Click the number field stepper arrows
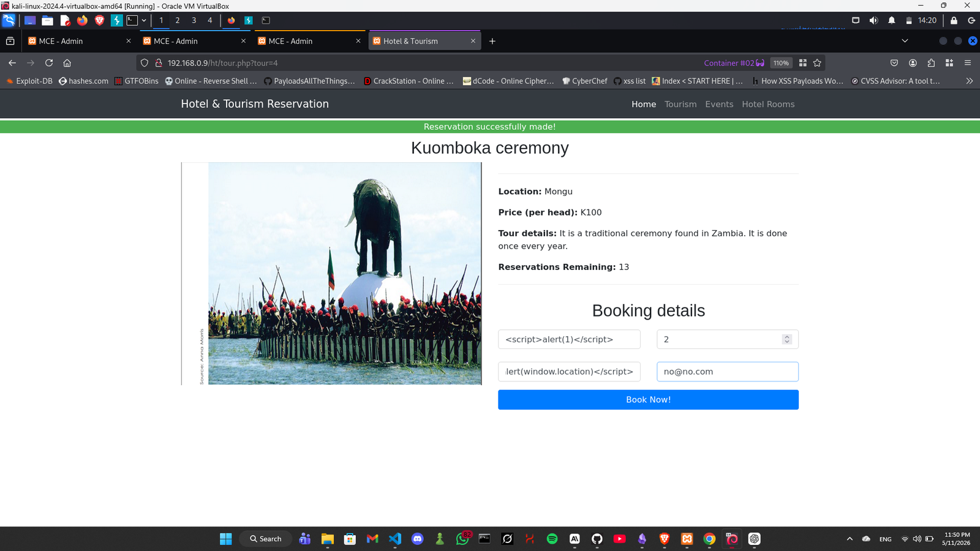 coord(787,339)
